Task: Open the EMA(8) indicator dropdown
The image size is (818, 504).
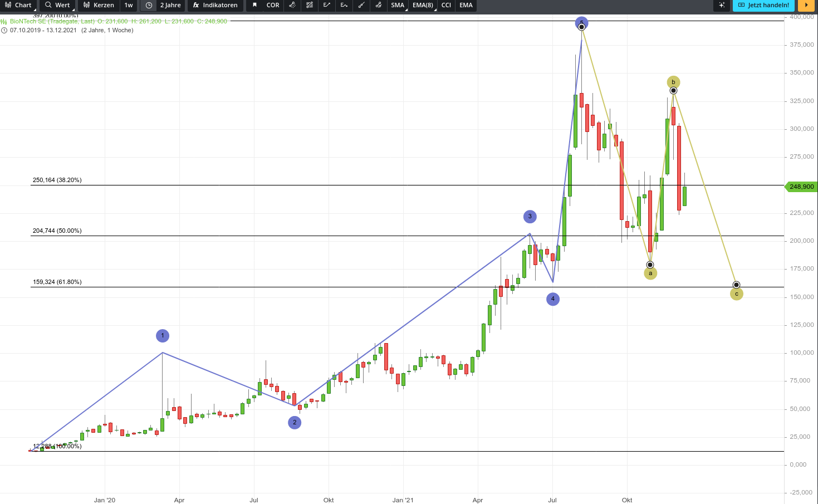Action: (x=423, y=6)
